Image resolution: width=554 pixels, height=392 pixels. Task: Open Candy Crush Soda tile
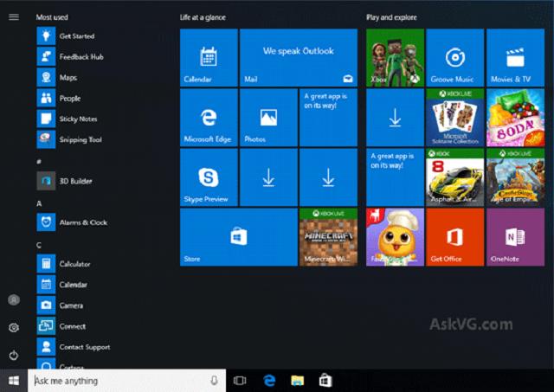pyautogui.click(x=516, y=118)
